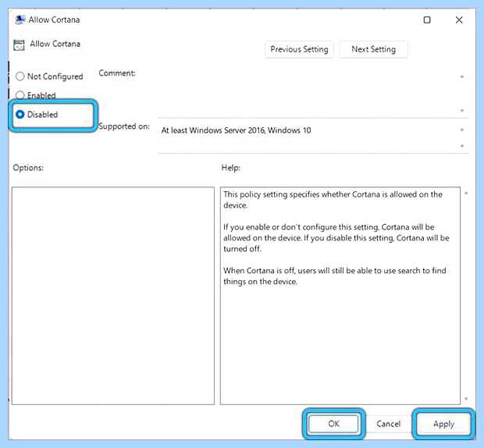Click the policy setting icon beside Allow Cortana

point(19,44)
